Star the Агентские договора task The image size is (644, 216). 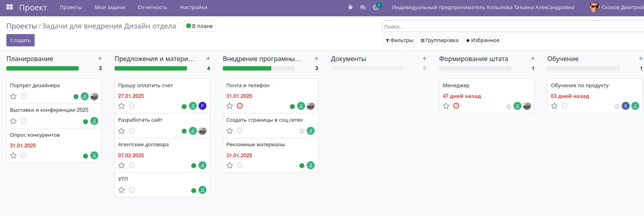[122, 165]
